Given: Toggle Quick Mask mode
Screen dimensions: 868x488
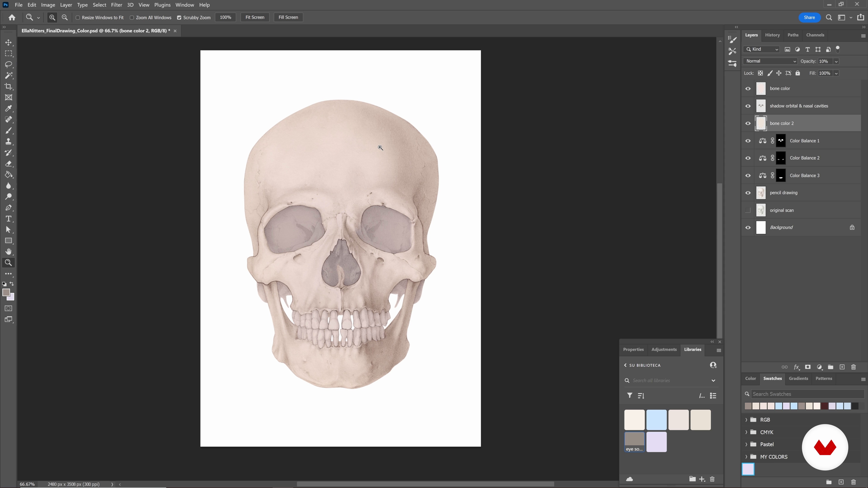Looking at the screenshot, I should (8, 308).
